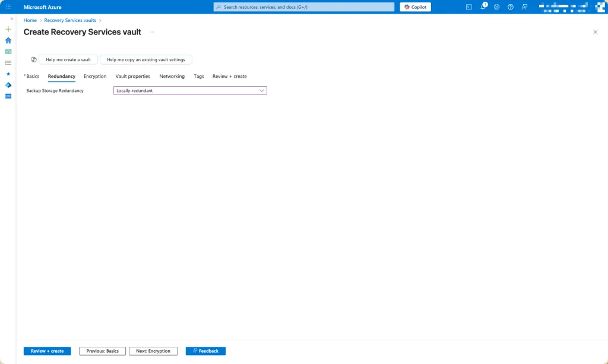
Task: Click the Review + create button
Action: pos(47,351)
